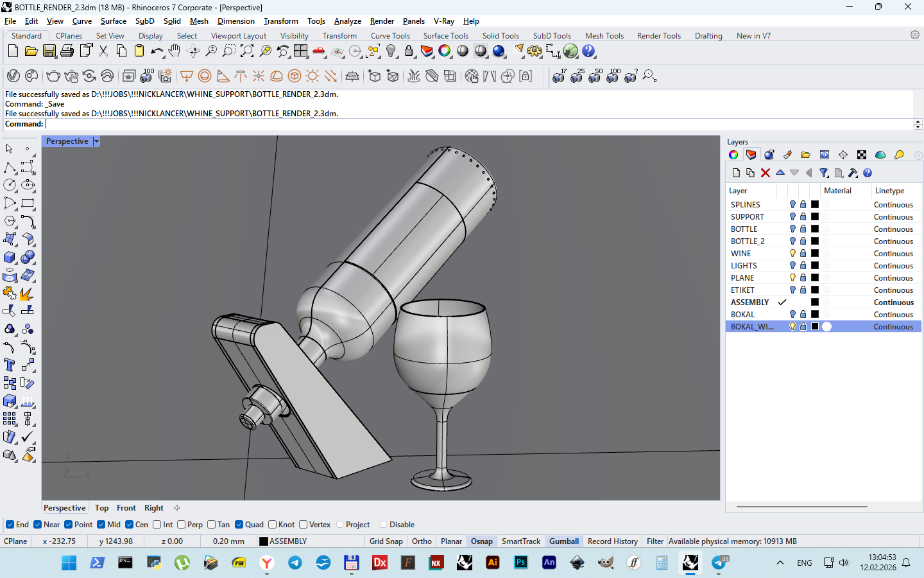
Task: Click the Zoom Extents toolbar icon
Action: (x=247, y=51)
